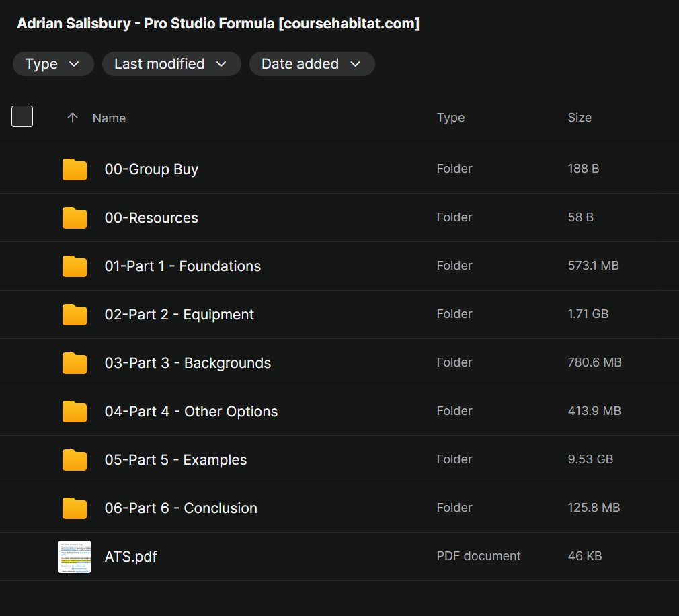Click the 04-Part 4 Other Options folder icon
This screenshot has height=616, width=679.
(x=75, y=412)
